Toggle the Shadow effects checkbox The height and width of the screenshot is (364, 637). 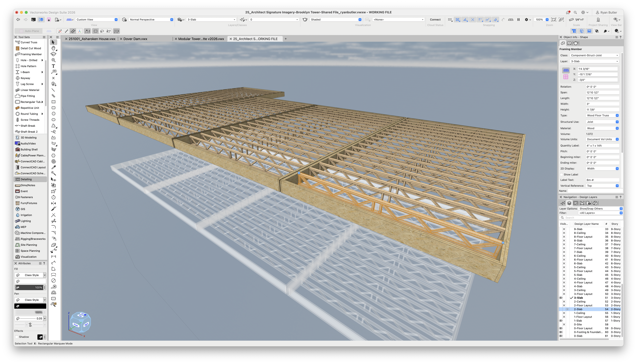coord(17,337)
